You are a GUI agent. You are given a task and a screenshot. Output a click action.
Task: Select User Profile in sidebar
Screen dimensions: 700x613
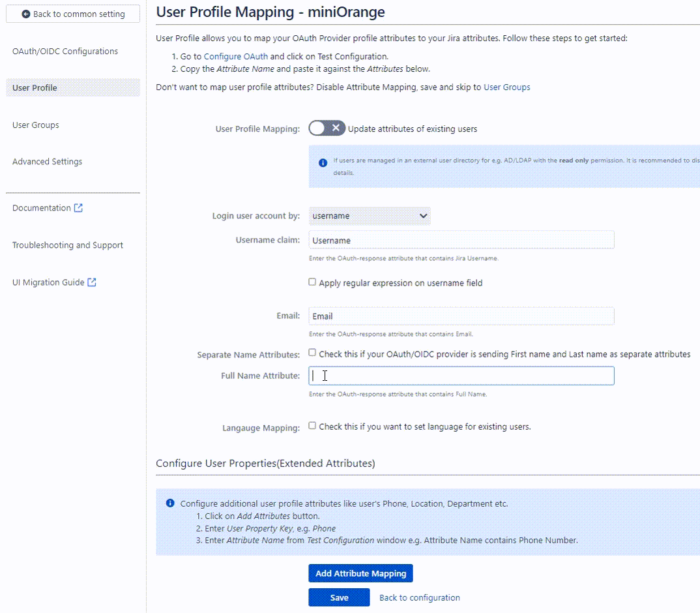[x=73, y=87]
